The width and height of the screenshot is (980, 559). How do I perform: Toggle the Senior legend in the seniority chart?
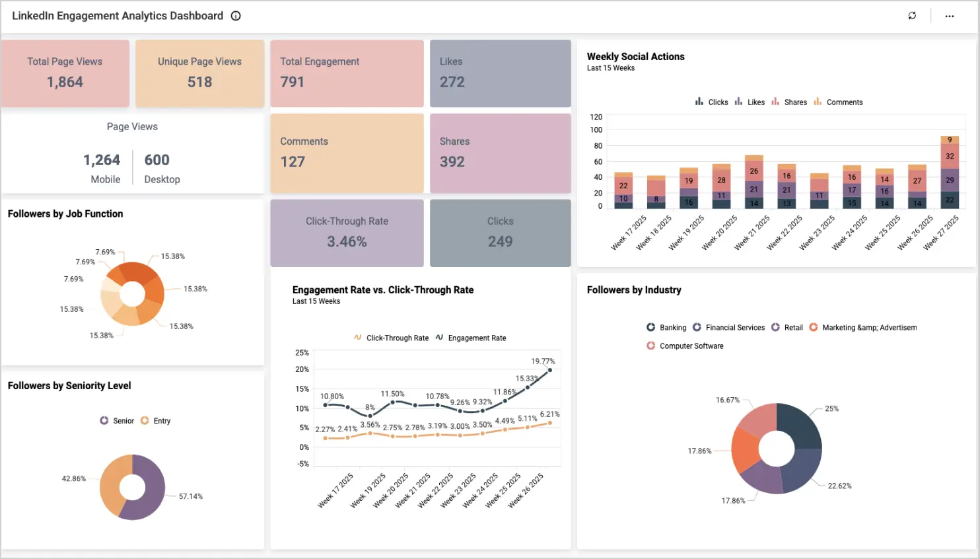(x=105, y=420)
